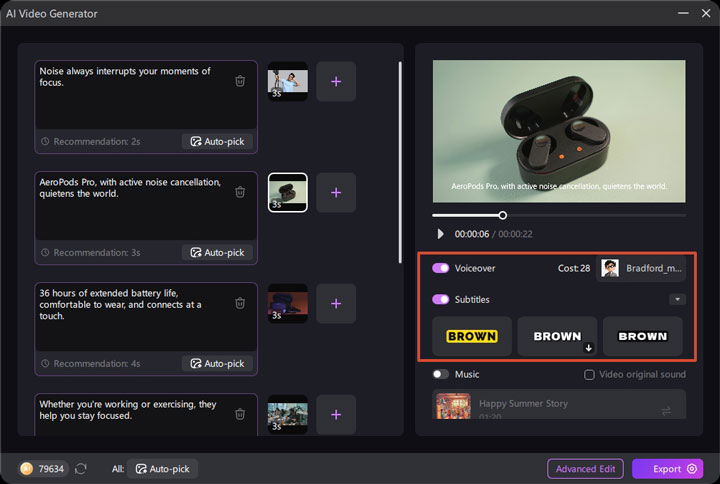Click the 'Recommendation: 3s' label
This screenshot has width=720, height=484.
coord(96,253)
